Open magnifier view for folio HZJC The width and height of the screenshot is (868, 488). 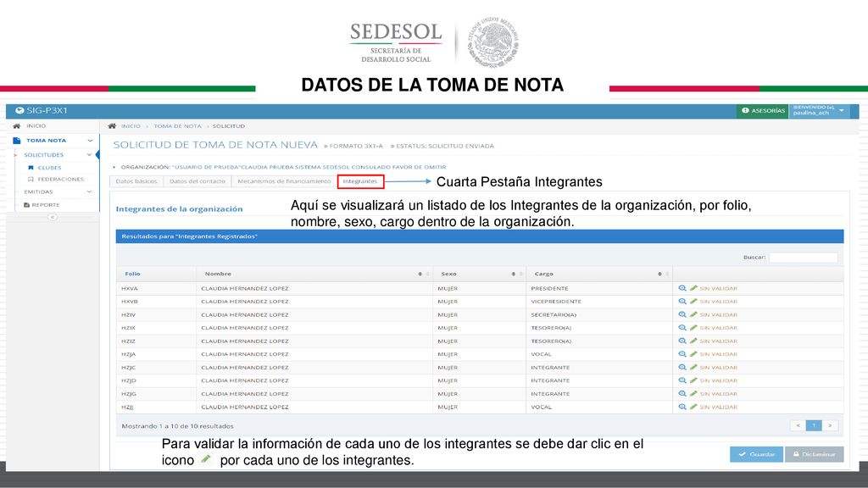[682, 368]
